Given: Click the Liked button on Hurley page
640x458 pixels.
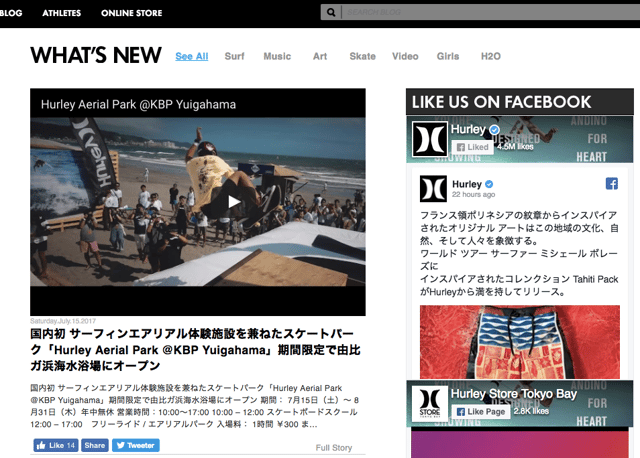Looking at the screenshot, I should (x=473, y=147).
